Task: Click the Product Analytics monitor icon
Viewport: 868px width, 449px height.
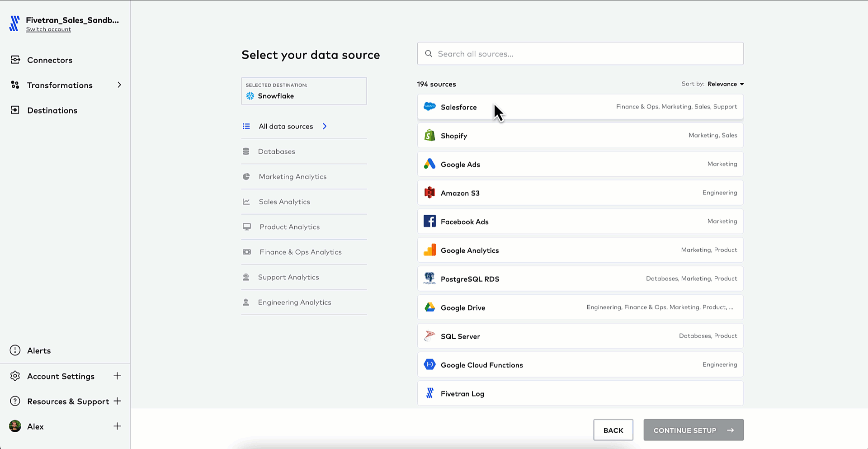Action: tap(247, 227)
